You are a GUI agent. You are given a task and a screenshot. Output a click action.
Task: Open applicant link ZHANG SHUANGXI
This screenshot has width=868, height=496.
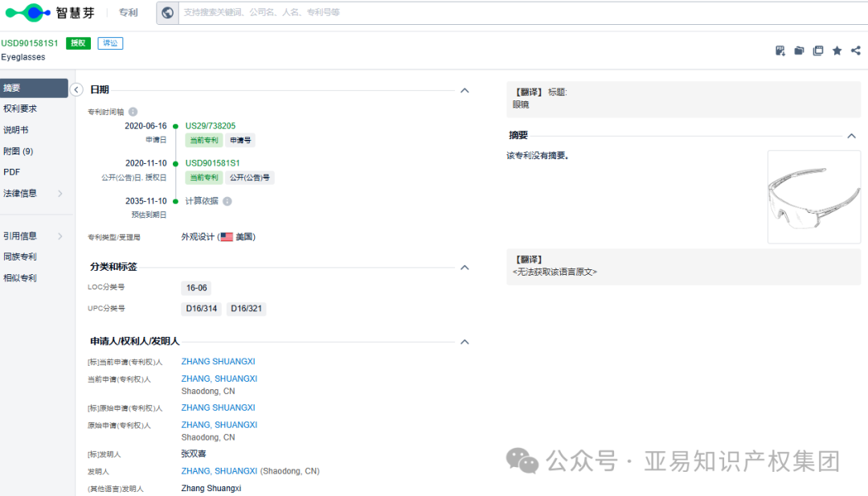tap(218, 361)
